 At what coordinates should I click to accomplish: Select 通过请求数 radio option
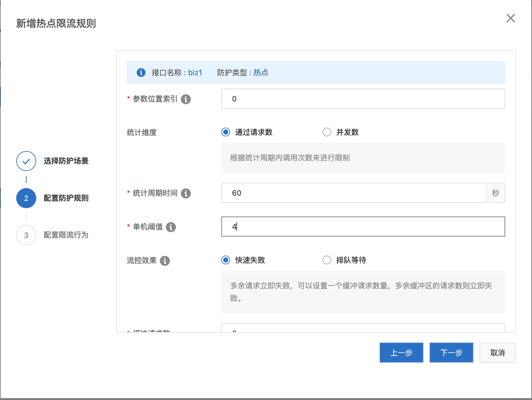226,132
